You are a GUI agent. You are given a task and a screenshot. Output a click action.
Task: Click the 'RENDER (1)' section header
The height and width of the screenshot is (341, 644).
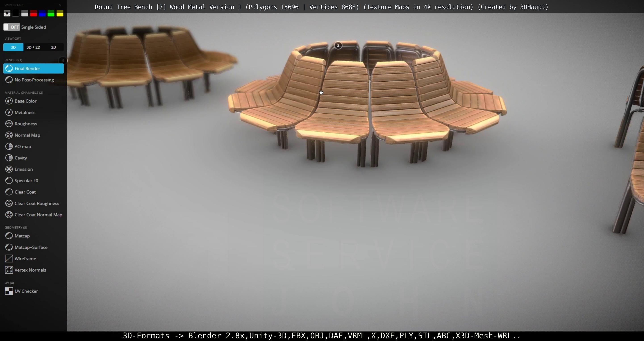point(13,60)
